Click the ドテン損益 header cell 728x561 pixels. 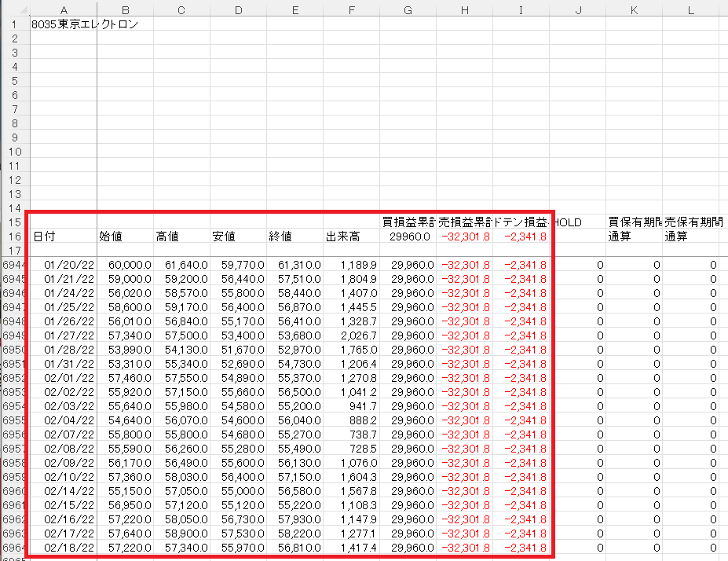click(x=521, y=222)
